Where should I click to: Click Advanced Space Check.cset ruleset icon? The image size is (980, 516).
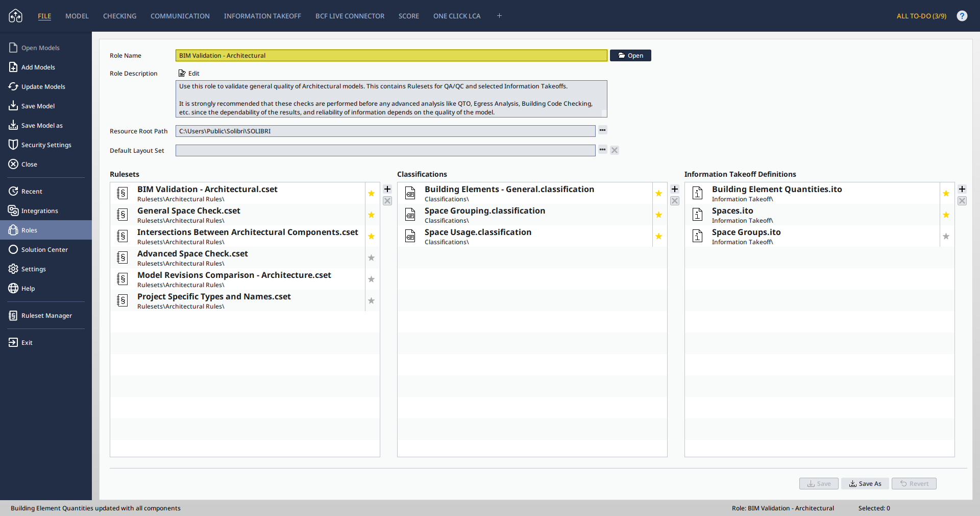[122, 257]
